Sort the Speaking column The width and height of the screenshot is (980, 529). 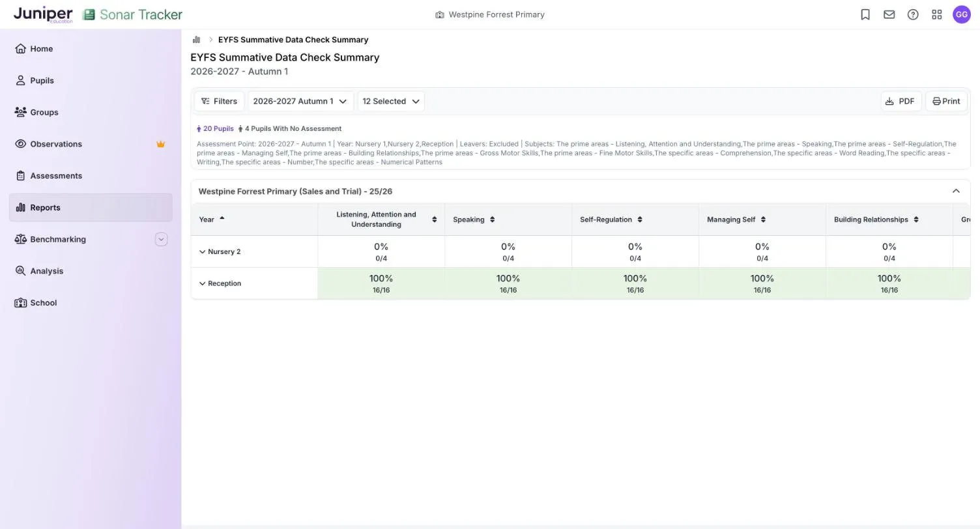[x=493, y=220]
